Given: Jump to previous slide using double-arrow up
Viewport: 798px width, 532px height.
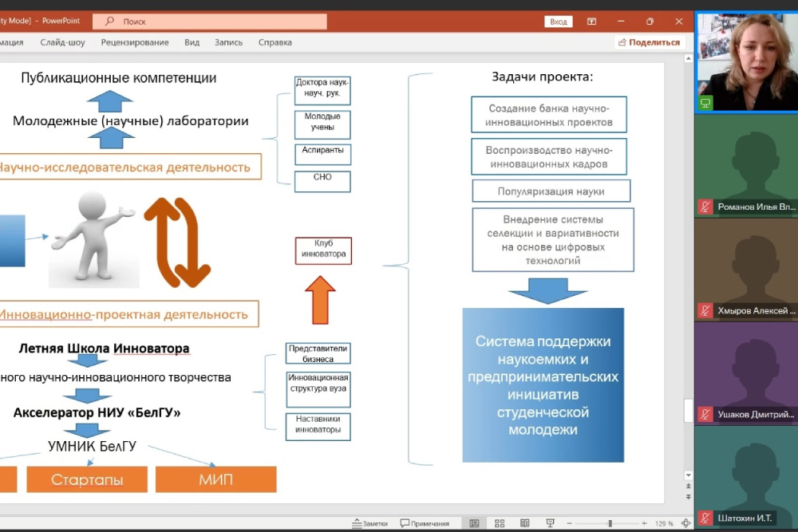Looking at the screenshot, I should point(688,487).
